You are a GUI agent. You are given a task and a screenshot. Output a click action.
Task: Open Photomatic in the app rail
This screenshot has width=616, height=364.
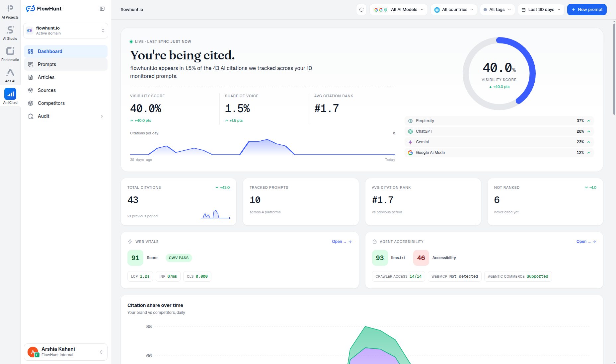click(x=10, y=54)
